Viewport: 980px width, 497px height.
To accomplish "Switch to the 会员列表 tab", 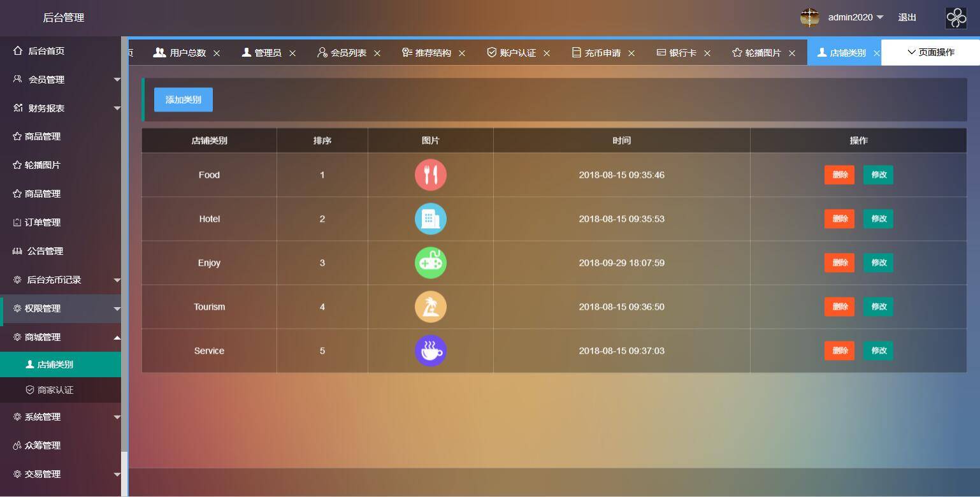I will [349, 52].
